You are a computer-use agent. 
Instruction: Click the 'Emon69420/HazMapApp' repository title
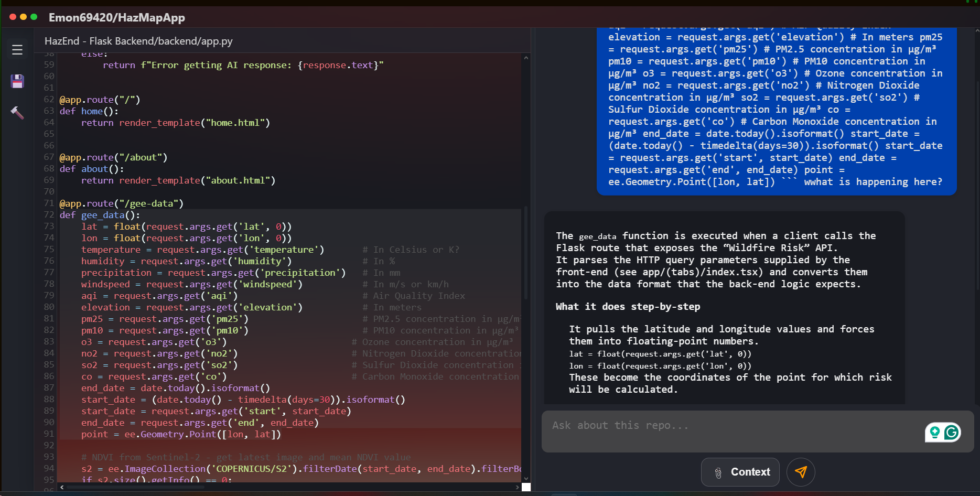117,17
